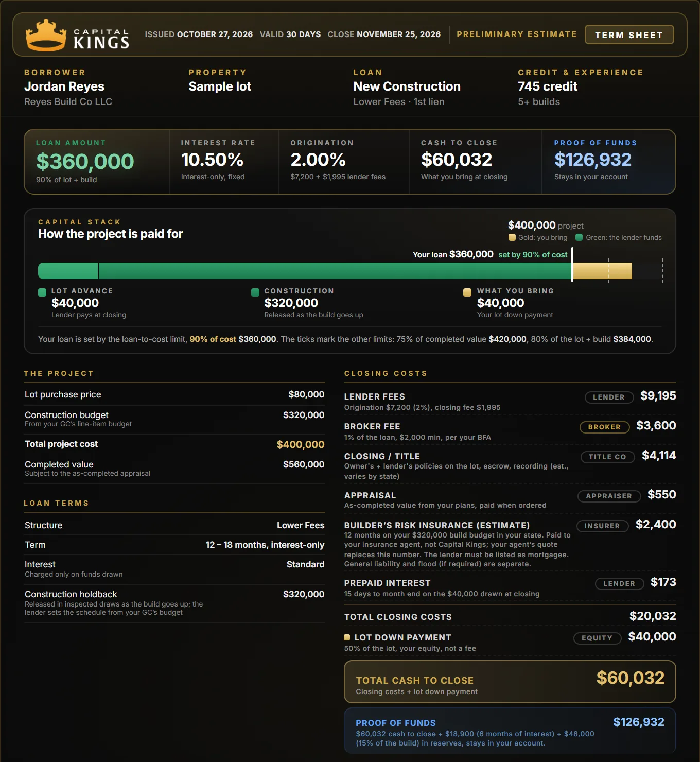Click the gold What You Bring marker
This screenshot has height=762, width=700.
467,292
